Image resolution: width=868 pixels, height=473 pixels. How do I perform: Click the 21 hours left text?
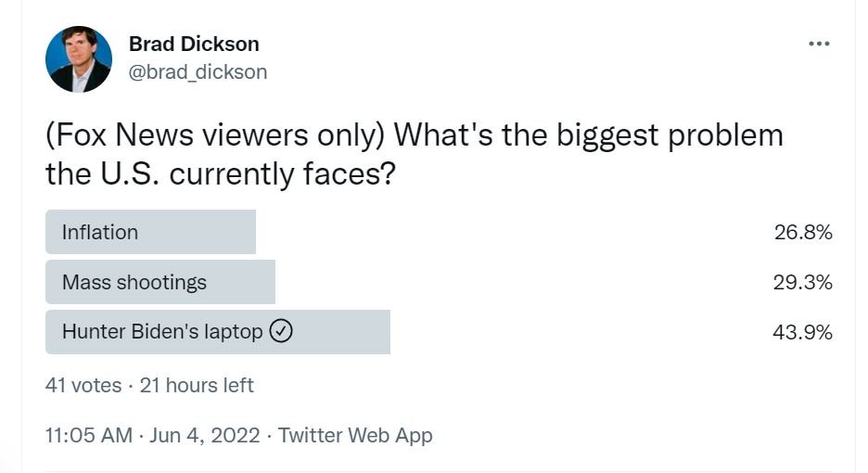(197, 385)
